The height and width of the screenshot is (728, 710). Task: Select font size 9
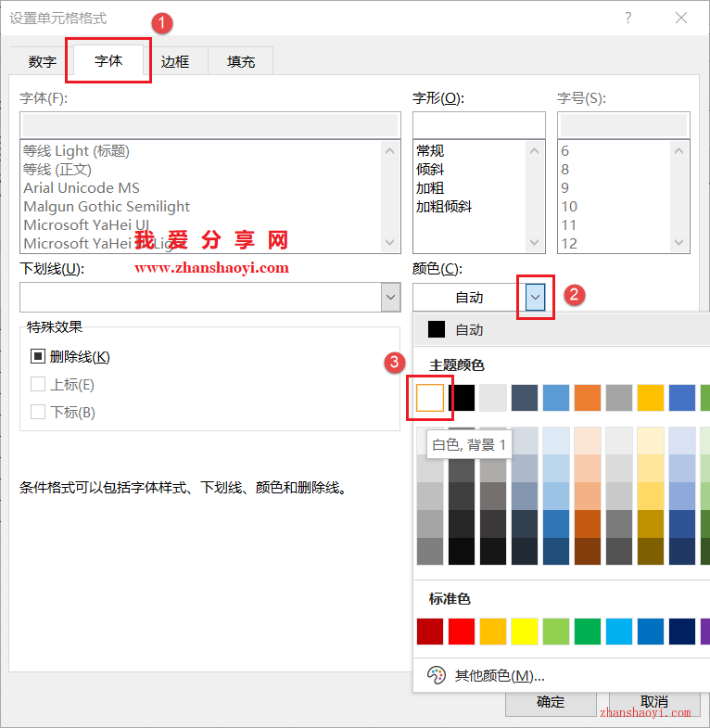564,188
